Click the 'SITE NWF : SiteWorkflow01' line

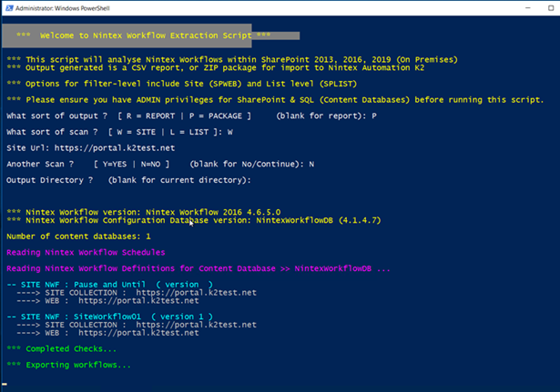[x=110, y=317]
